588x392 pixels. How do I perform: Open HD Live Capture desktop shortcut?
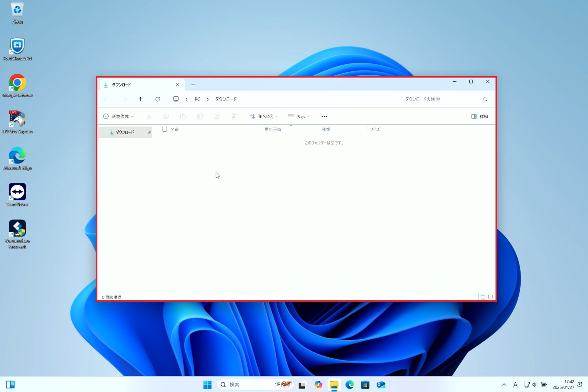click(x=17, y=122)
